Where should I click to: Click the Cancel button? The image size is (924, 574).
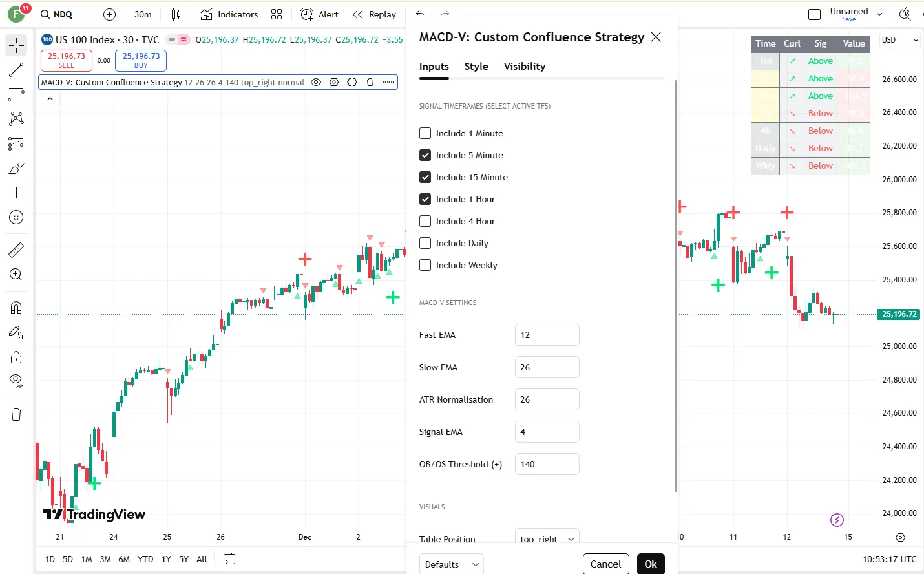[605, 564]
